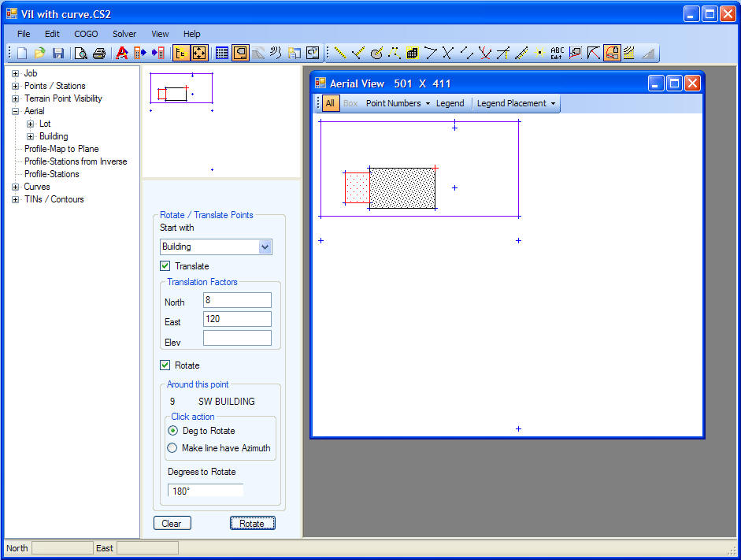Click the highlighted rotate/translate points icon

(612, 53)
